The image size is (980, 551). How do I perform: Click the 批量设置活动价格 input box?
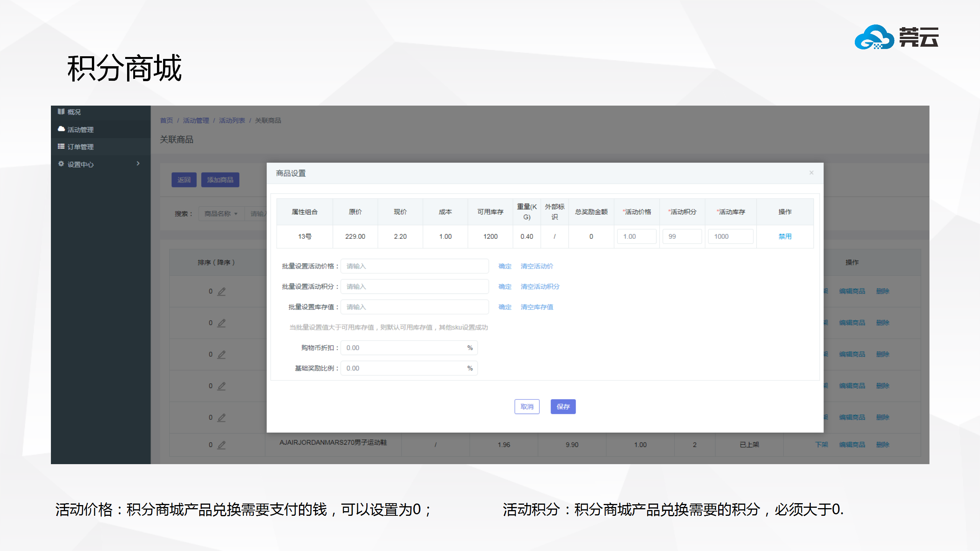[x=415, y=266]
